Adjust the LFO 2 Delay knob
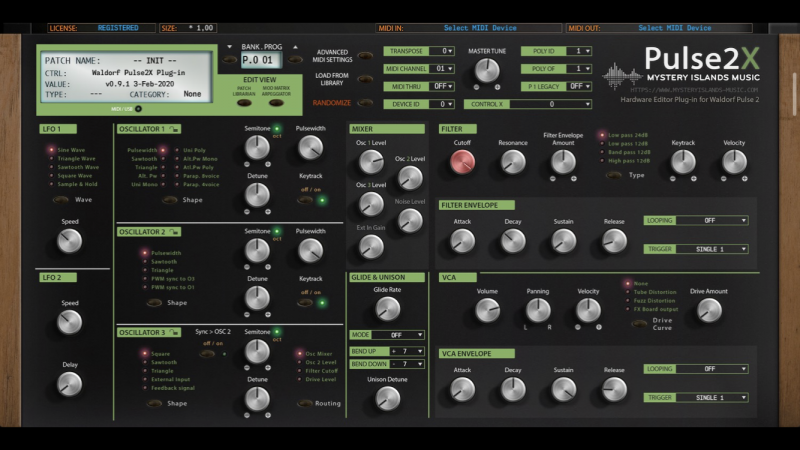Screen dimensions: 800x450 (70, 384)
